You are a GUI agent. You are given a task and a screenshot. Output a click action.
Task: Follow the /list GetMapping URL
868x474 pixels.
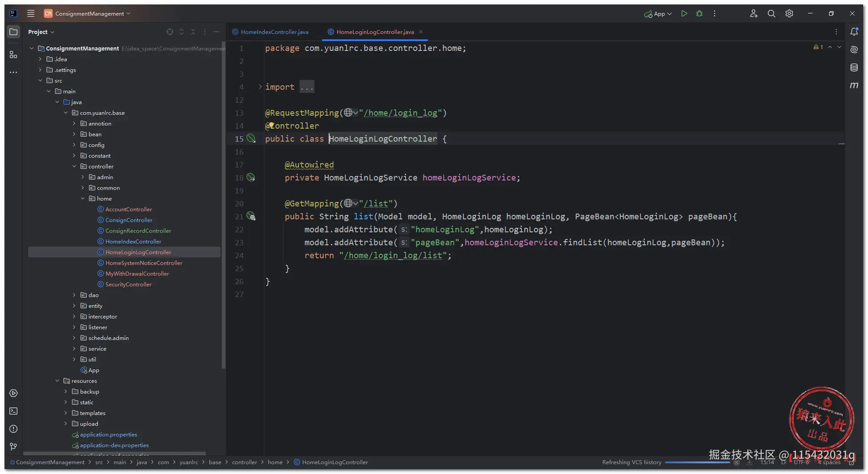(376, 203)
